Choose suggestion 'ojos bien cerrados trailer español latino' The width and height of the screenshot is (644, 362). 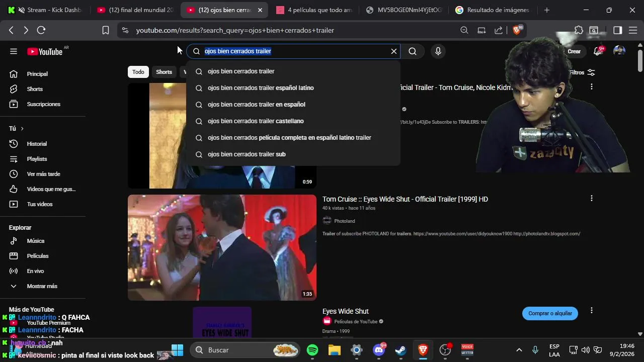293,88
